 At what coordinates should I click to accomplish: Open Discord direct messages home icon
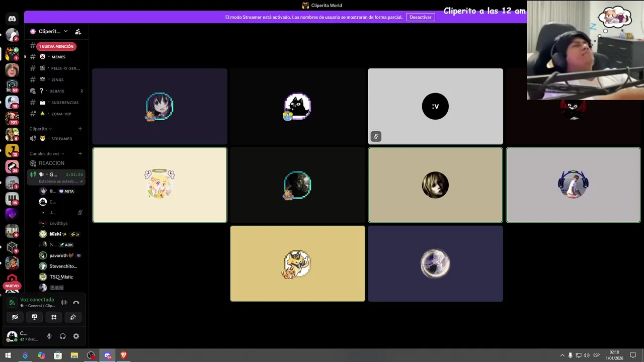12,19
